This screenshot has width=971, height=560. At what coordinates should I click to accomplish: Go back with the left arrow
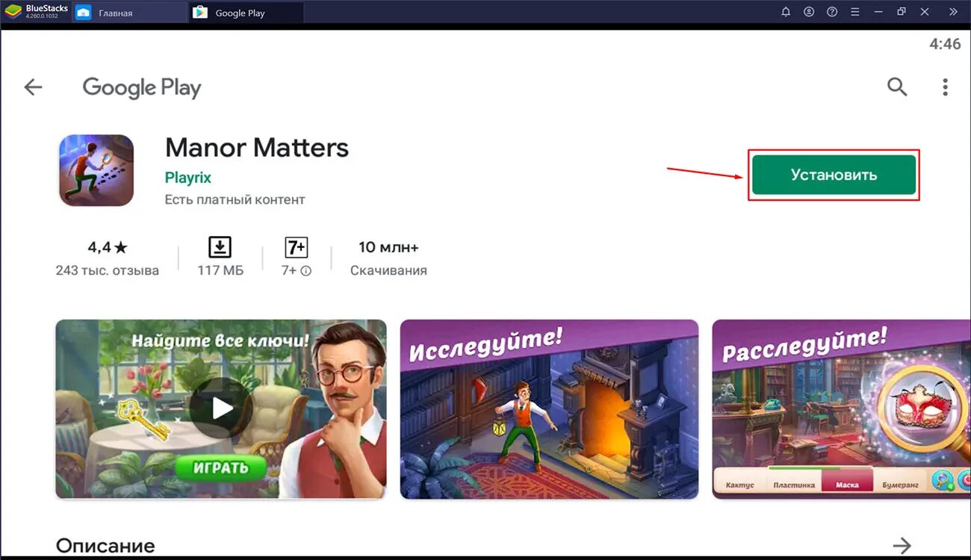tap(33, 87)
